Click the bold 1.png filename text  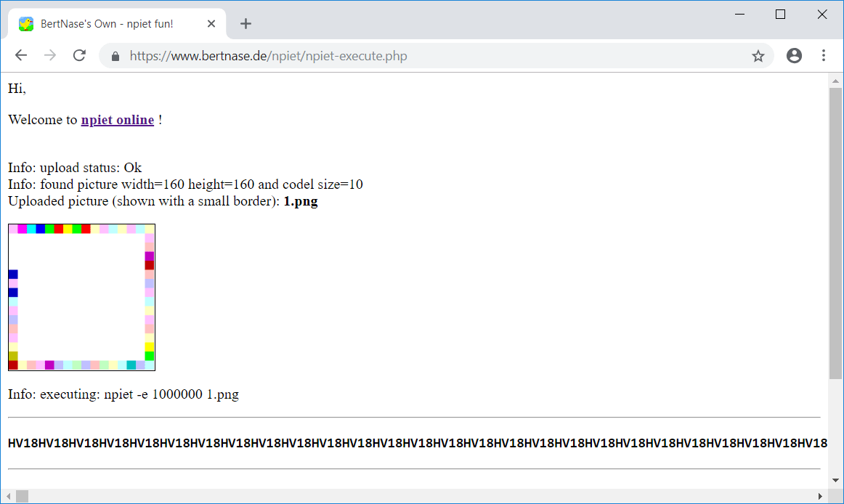point(301,201)
